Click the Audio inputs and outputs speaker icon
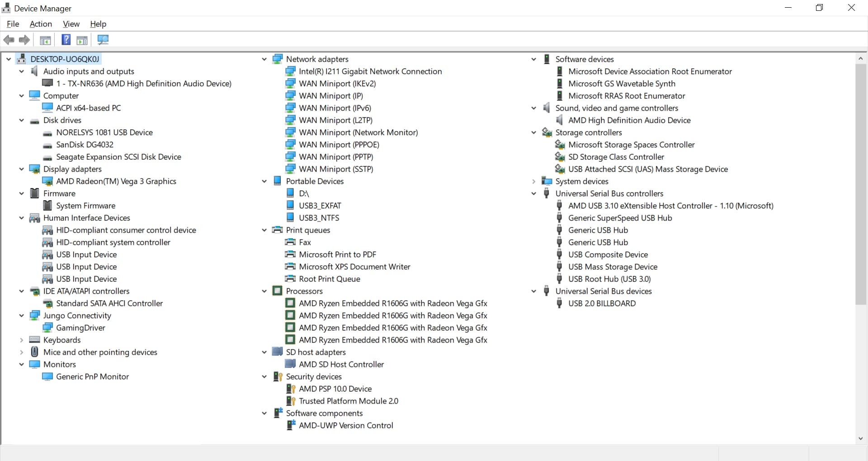Screen dimensions: 868x461 click(34, 71)
